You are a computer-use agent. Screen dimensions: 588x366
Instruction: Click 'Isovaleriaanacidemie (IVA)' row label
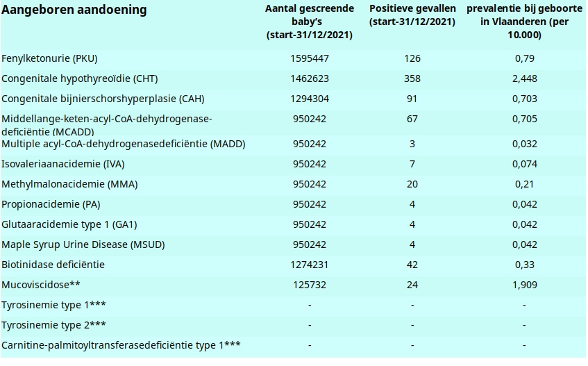[62, 165]
